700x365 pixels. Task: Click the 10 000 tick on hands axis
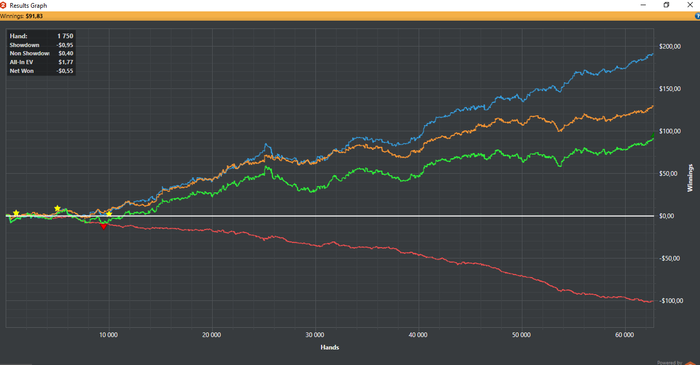[108, 335]
